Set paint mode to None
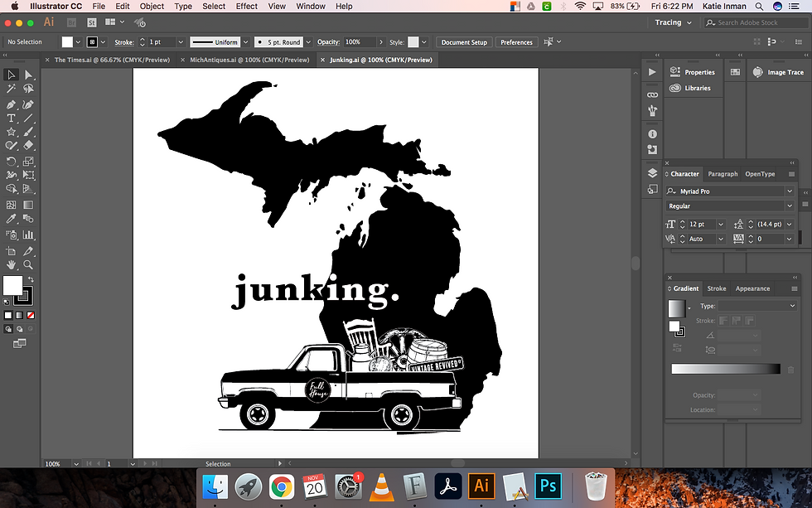Screen dimensions: 812x508 click(x=31, y=316)
